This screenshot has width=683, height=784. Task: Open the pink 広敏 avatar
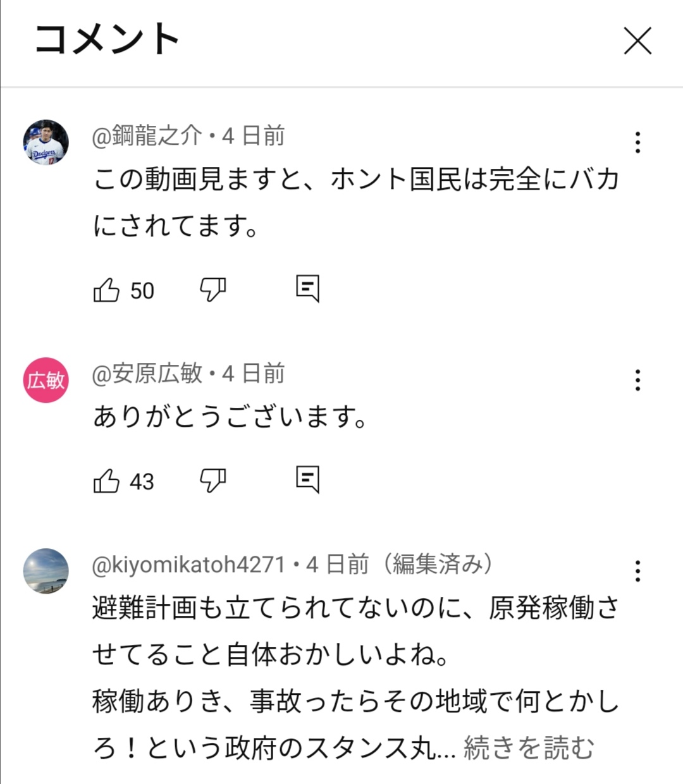coord(46,380)
